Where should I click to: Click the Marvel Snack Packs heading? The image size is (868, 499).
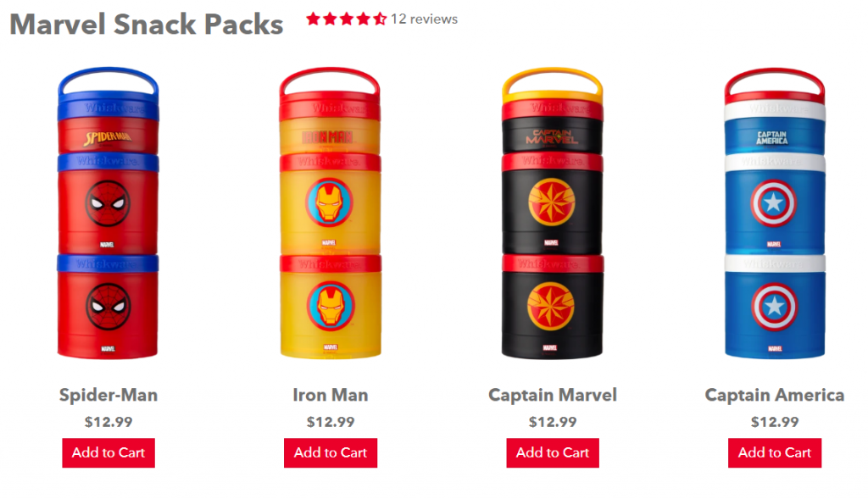[147, 25]
